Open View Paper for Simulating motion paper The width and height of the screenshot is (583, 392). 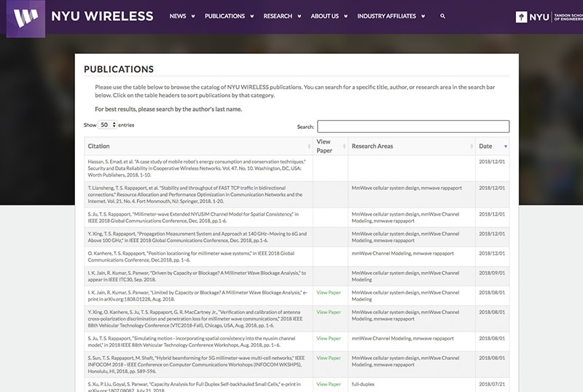[x=328, y=339]
